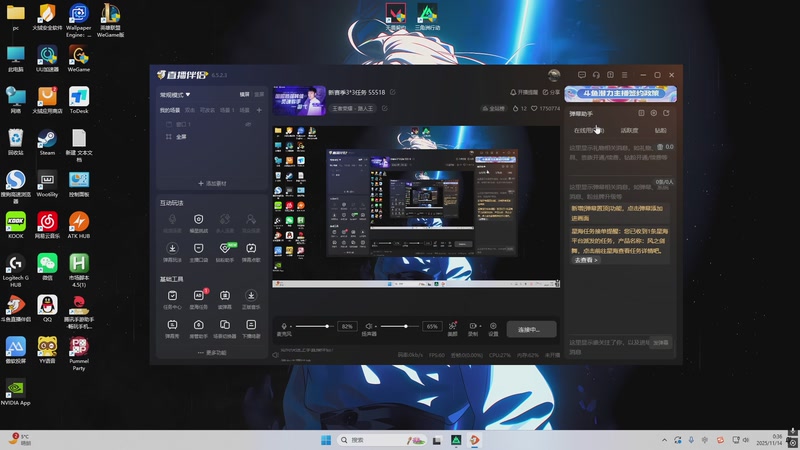
Task: Open the 弹幕秀 tool
Action: [172, 329]
